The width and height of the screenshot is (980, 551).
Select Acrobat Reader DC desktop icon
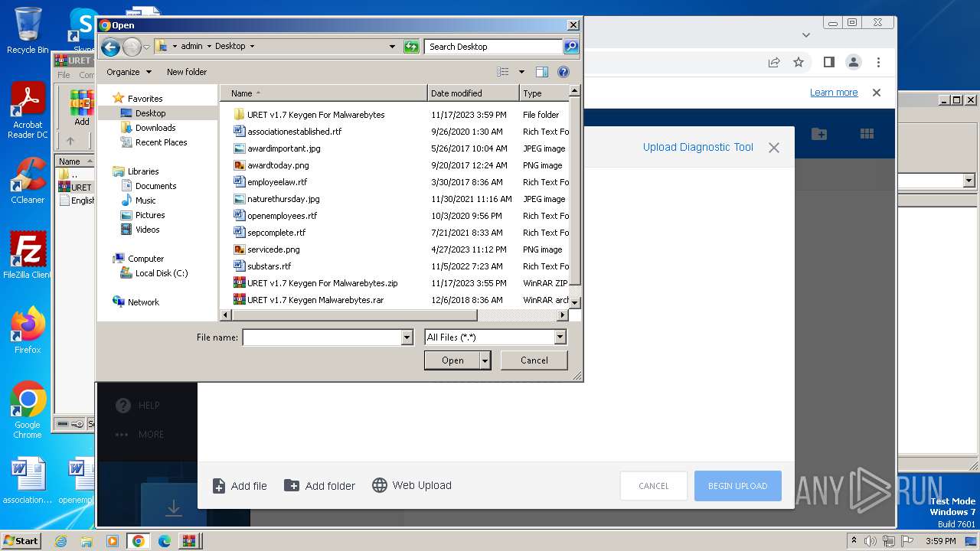(28, 111)
